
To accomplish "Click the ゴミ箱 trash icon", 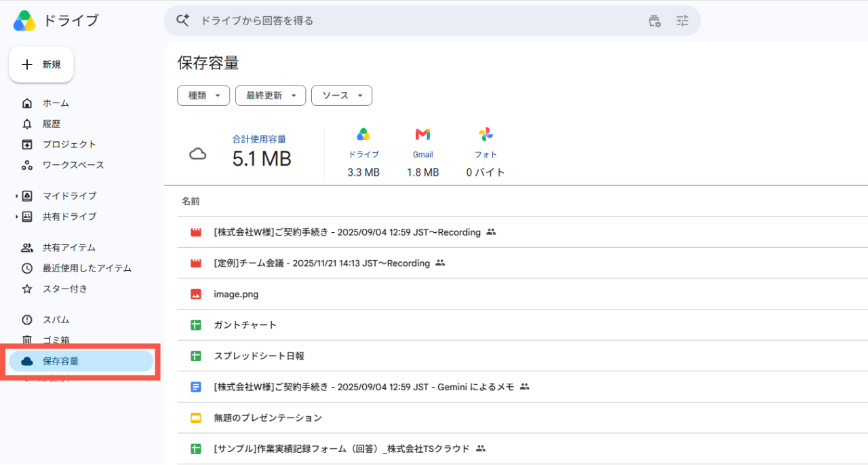I will pos(27,340).
